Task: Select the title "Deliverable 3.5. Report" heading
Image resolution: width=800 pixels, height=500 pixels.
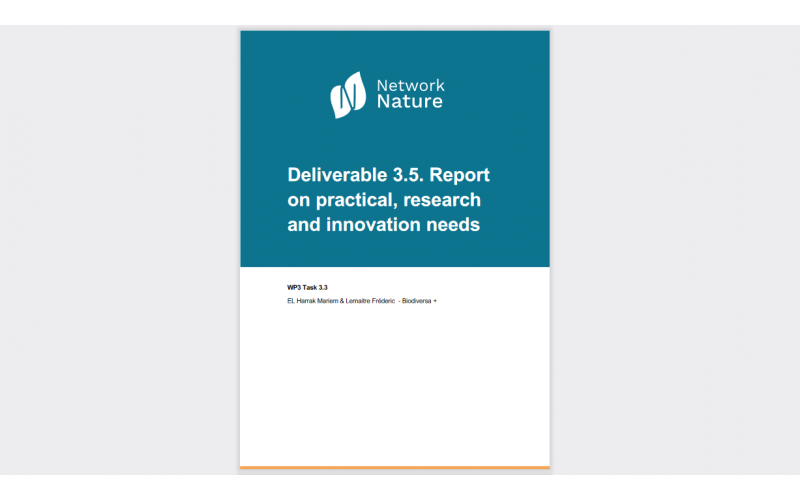Action: coord(388,175)
